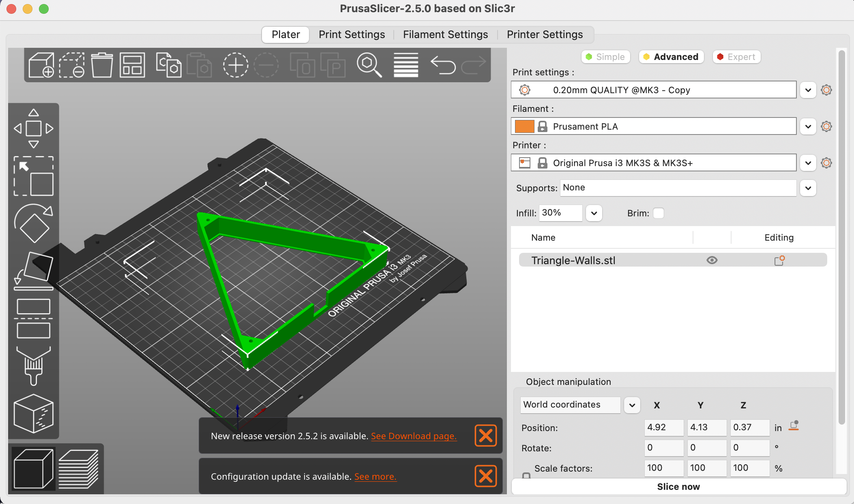Open the See Download page link

(414, 436)
